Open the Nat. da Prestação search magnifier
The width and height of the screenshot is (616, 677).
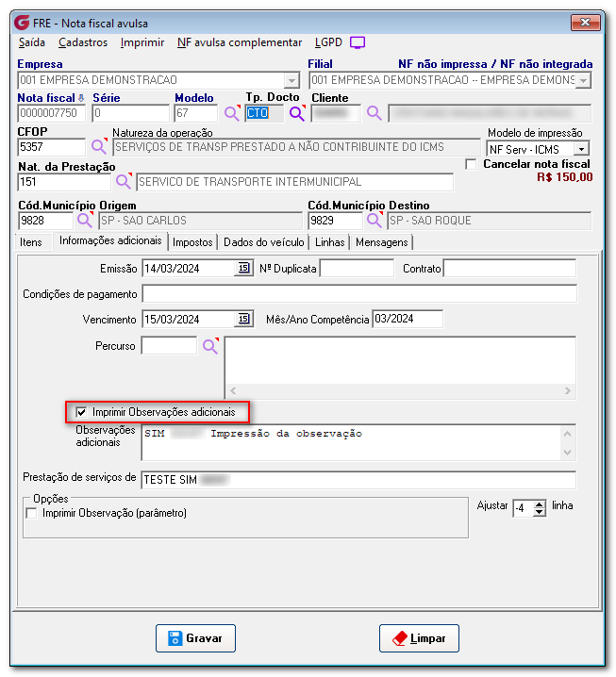tap(124, 181)
